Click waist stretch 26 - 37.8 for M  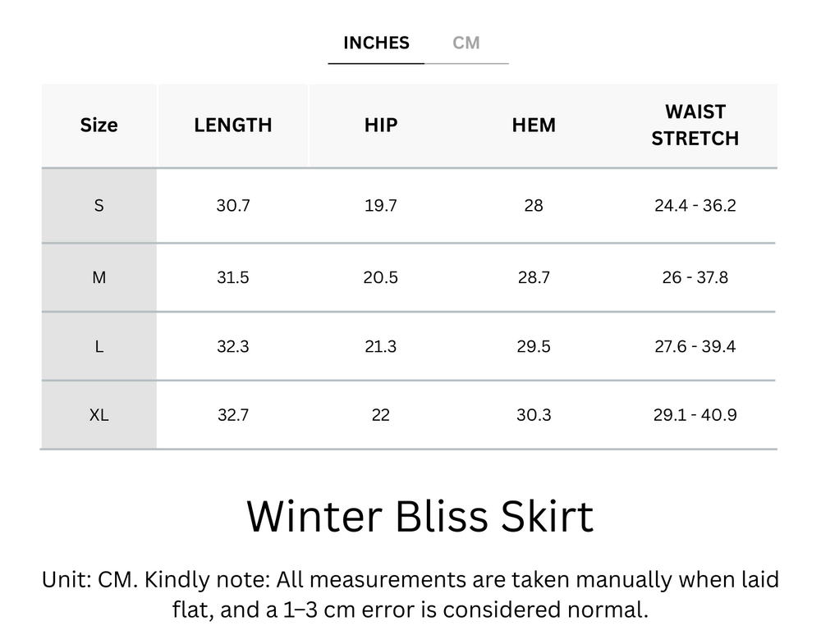[695, 277]
